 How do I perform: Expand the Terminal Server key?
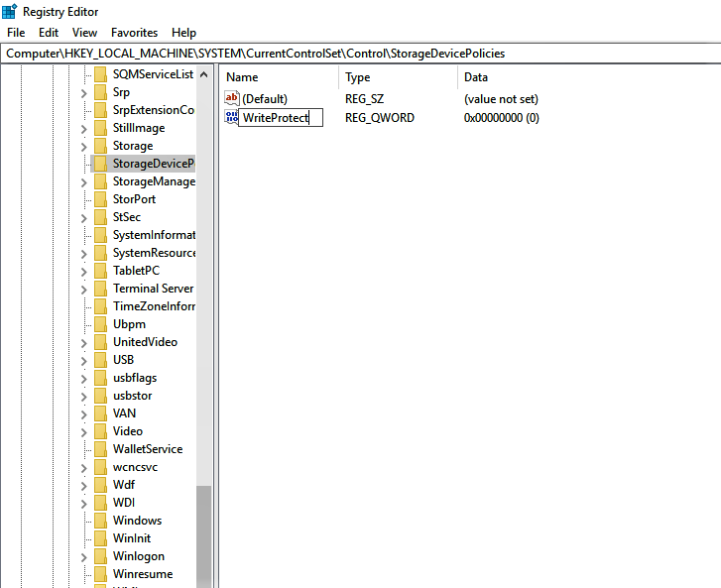click(x=83, y=291)
